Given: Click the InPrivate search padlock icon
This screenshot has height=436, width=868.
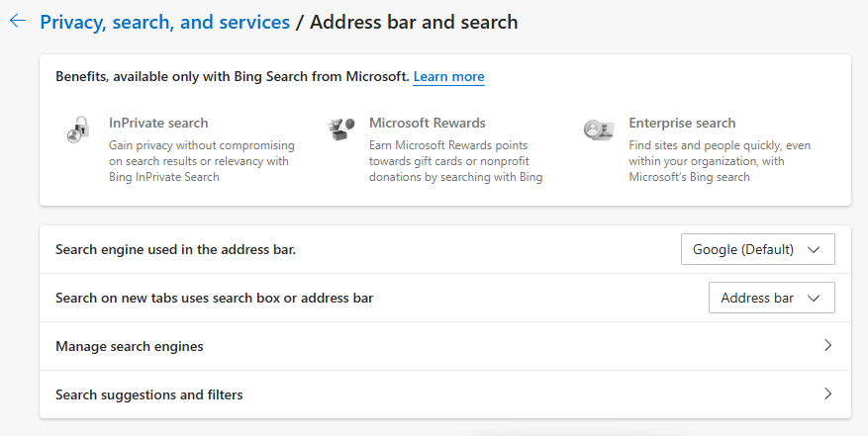Looking at the screenshot, I should tap(78, 130).
